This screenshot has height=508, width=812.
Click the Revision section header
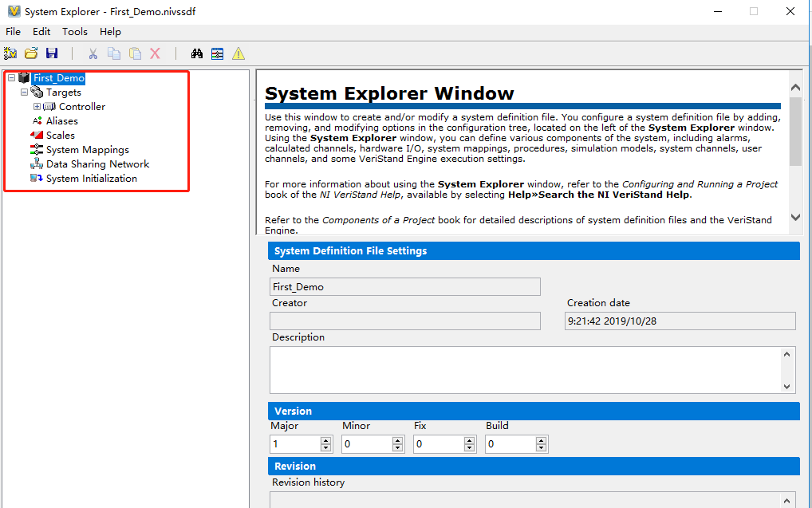click(534, 466)
